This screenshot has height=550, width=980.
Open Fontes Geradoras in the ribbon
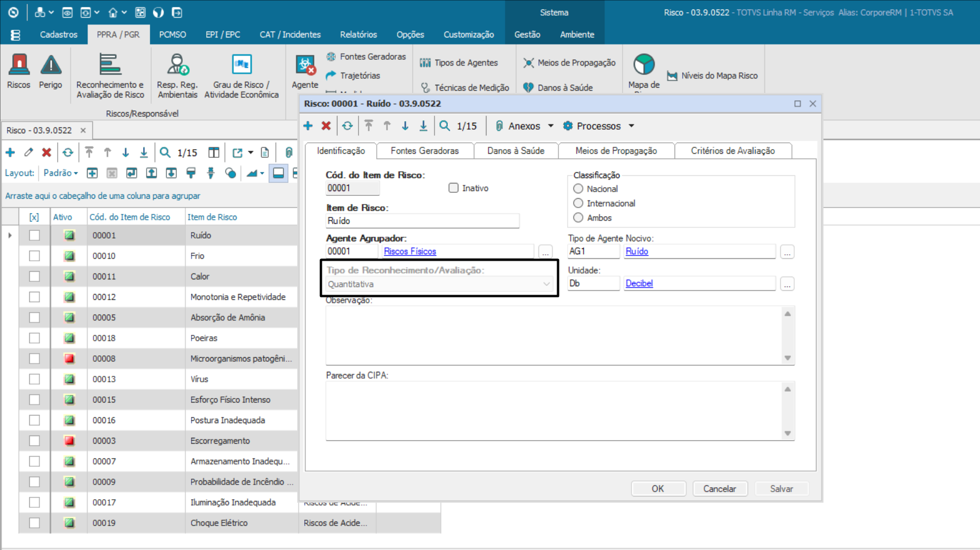[366, 57]
